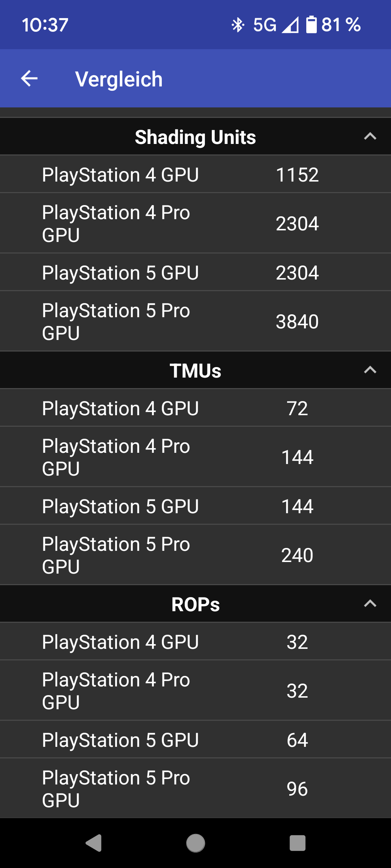Select PlayStation 4 Pro GPU TMUs 144 row
The height and width of the screenshot is (868, 391).
point(195,457)
